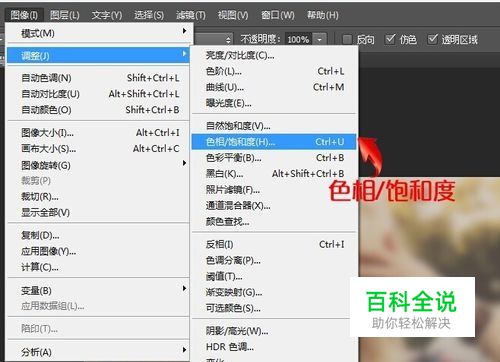Image resolution: width=500 pixels, height=362 pixels.
Task: Open the mode combo box arrows left of 不透明度
Action: point(228,40)
